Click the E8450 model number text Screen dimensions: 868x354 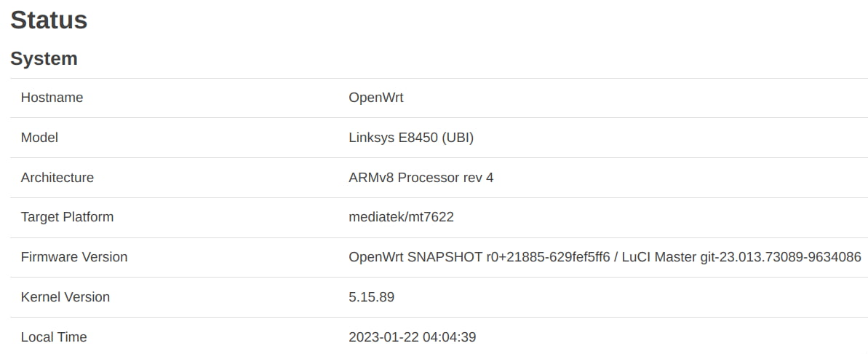[418, 138]
